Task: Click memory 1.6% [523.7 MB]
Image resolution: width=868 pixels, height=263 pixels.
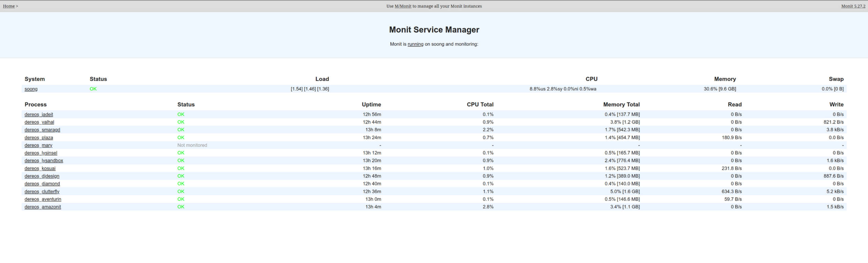Action: [x=622, y=168]
